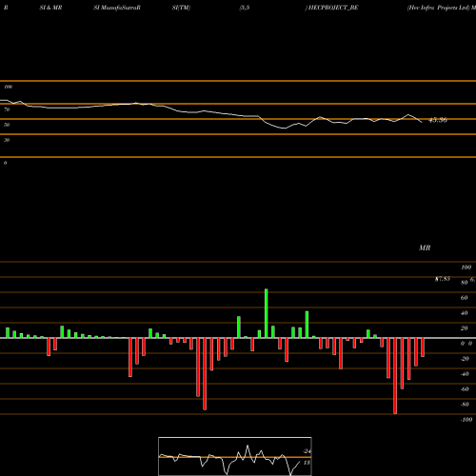This screenshot has height=476, width=476.
Task: Click the "18" value in the mini chart
Action: 307,463
